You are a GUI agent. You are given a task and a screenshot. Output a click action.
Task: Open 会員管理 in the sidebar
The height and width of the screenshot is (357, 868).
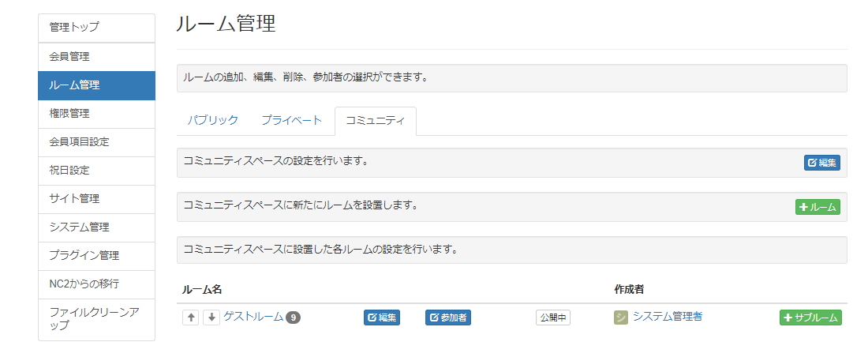96,57
